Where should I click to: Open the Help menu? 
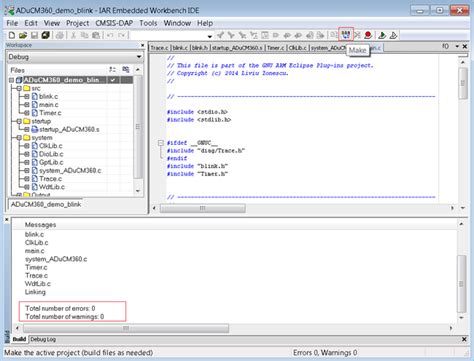point(205,23)
